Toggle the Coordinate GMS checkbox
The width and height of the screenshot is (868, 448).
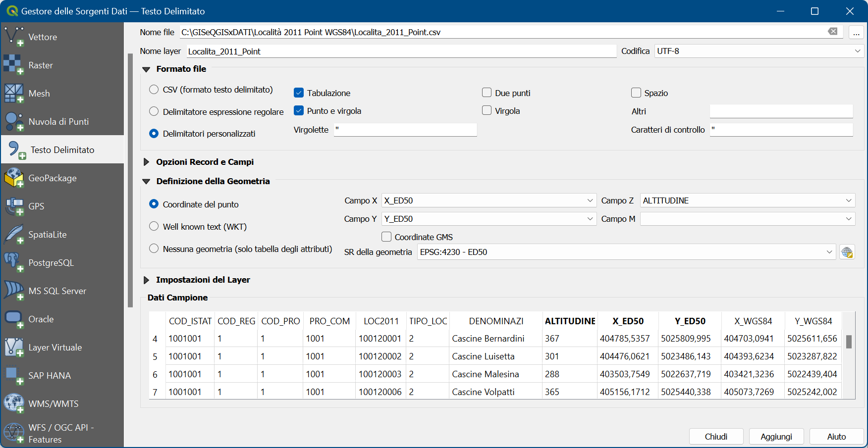pyautogui.click(x=386, y=237)
